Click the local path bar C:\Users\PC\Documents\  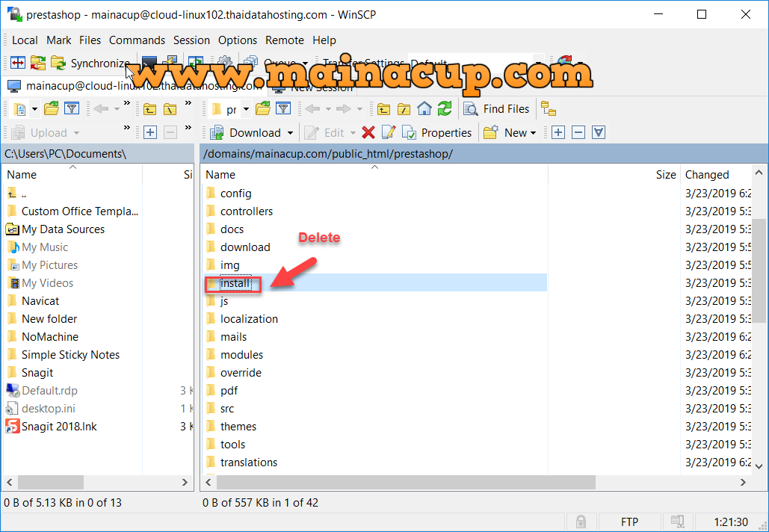(98, 154)
